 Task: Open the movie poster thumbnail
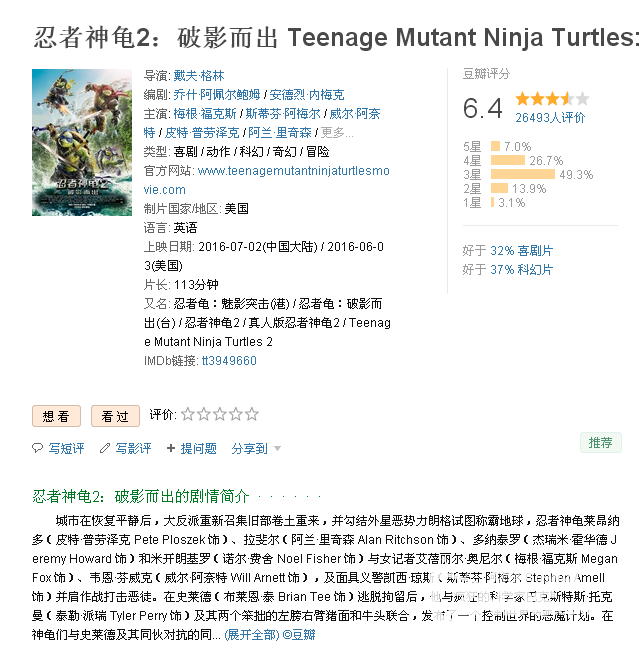pyautogui.click(x=82, y=142)
